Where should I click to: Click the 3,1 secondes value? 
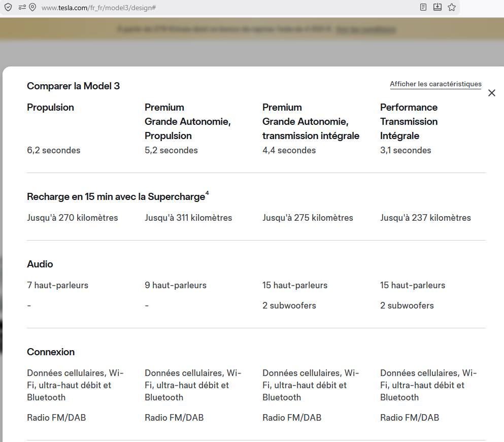406,150
